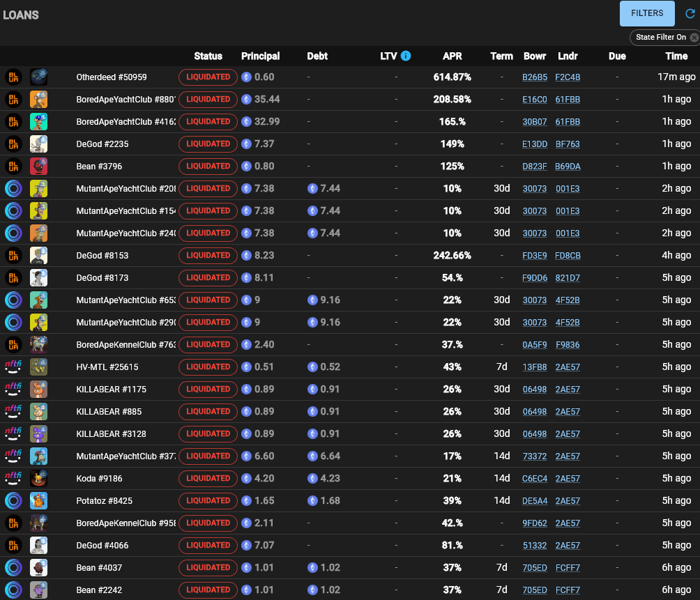Viewport: 700px width, 600px height.
Task: Click the NFTfi icon for HV-MTL #25615
Action: 13,367
